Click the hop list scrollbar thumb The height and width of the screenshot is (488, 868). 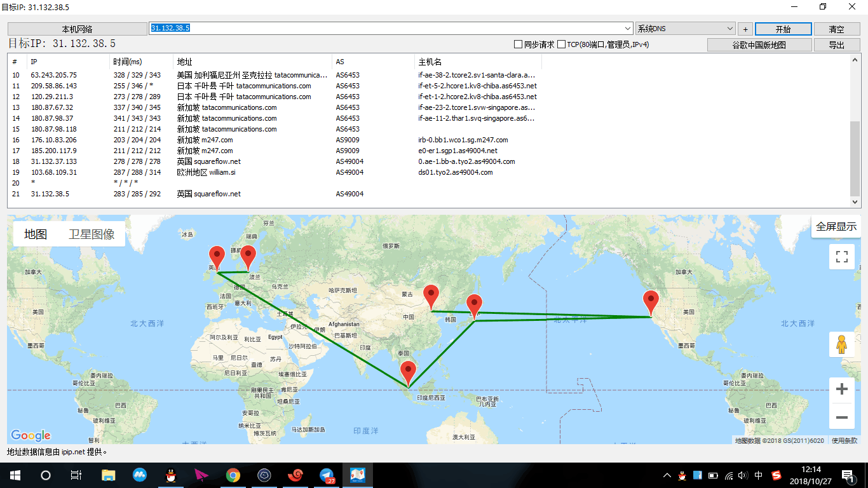tap(855, 159)
